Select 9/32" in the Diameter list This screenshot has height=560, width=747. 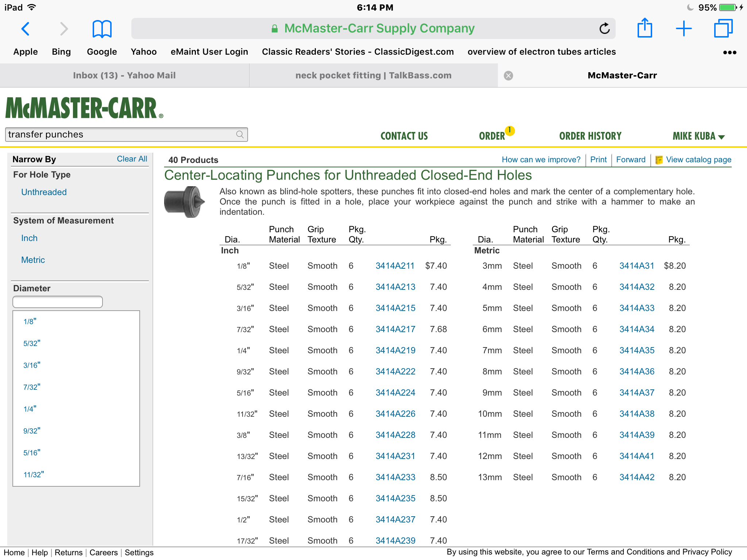click(32, 431)
